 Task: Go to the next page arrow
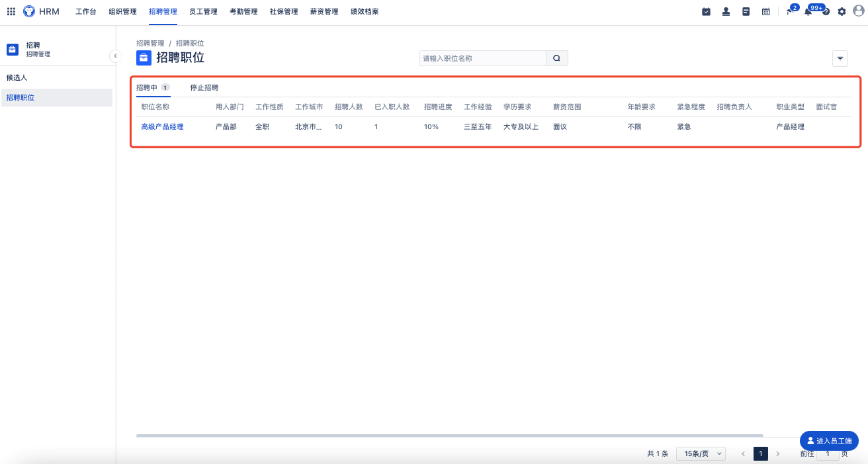pyautogui.click(x=778, y=454)
